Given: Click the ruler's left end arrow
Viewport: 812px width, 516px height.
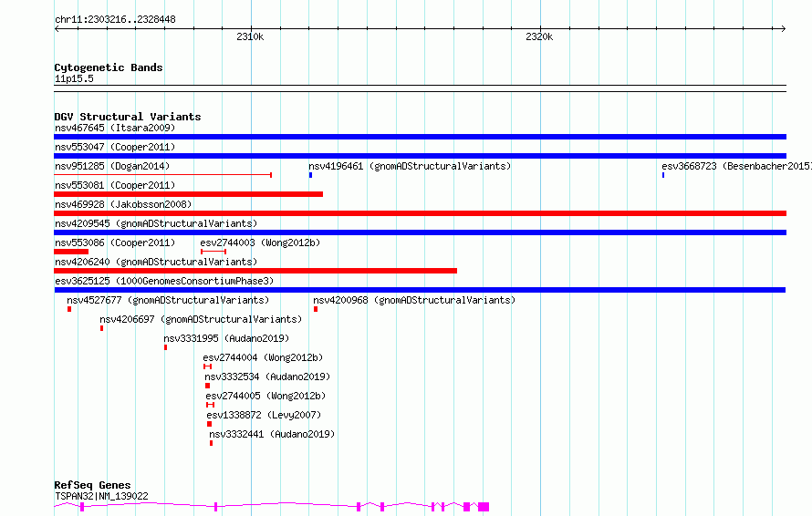Looking at the screenshot, I should 57,29.
